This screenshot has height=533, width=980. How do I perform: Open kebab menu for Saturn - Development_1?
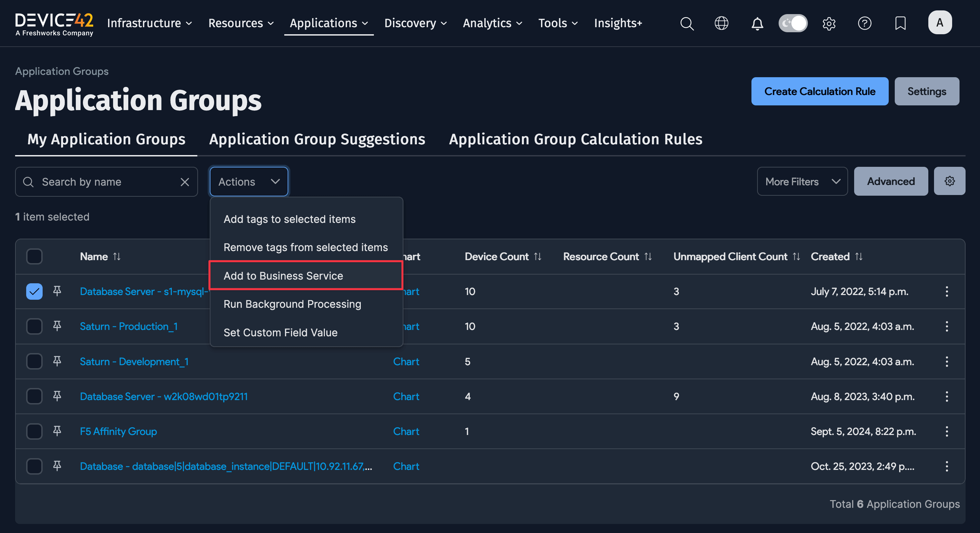tap(947, 361)
